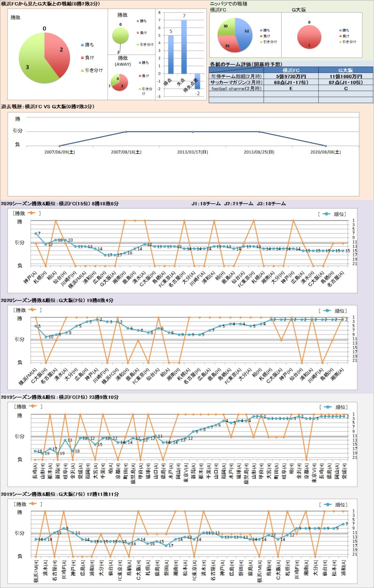Screen dimensions: 374x588
Task: Click the data point above 2020/08/08 on the history line
Action: (326, 146)
